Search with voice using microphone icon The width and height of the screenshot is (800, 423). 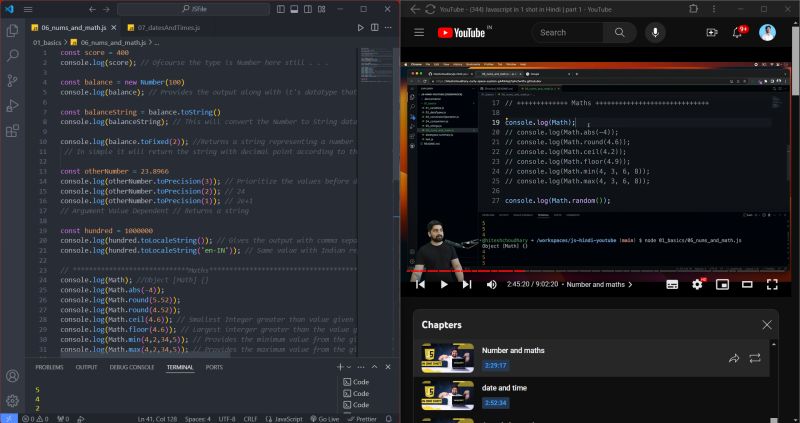tap(656, 33)
